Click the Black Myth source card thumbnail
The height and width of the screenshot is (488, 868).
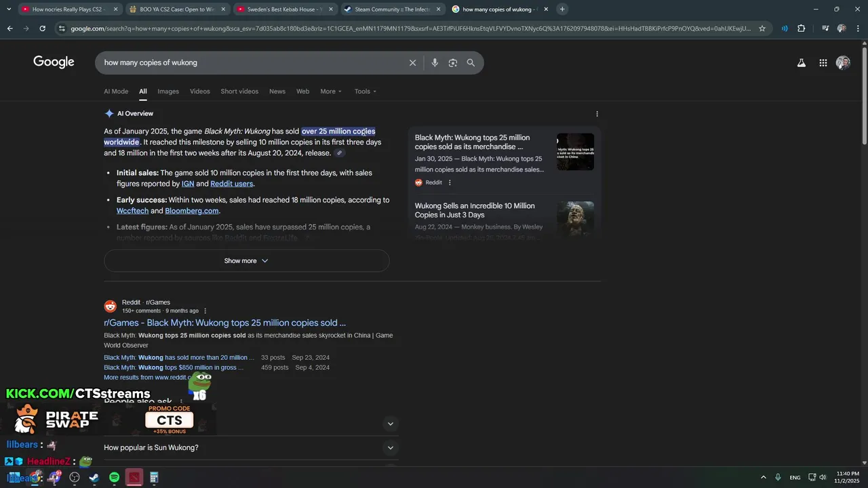tap(575, 152)
